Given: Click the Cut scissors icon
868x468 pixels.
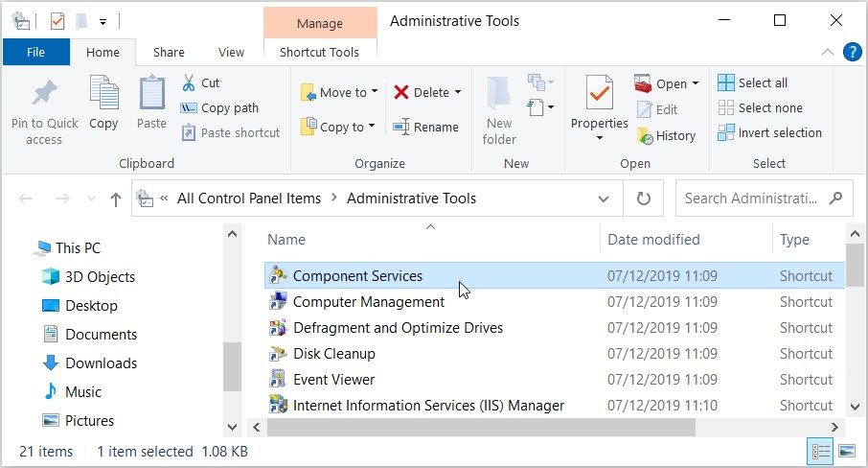Looking at the screenshot, I should click(189, 83).
